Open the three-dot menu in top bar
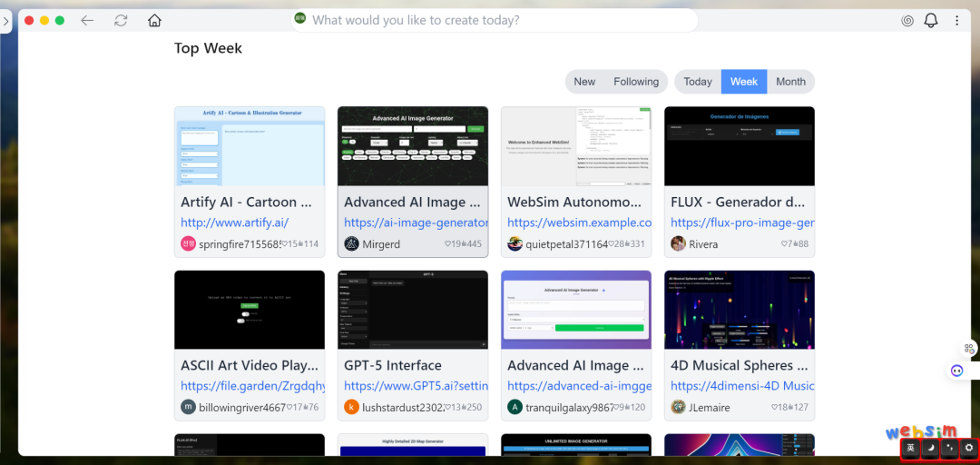 (957, 21)
